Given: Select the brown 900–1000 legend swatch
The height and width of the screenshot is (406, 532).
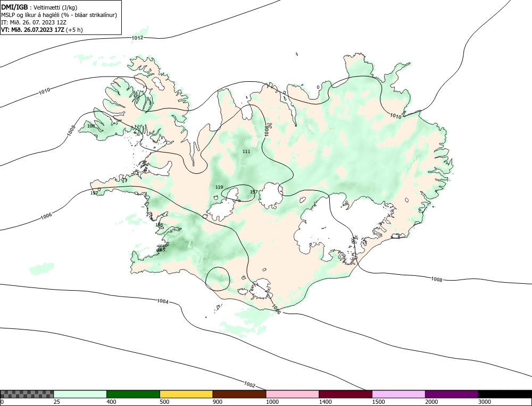Looking at the screenshot, I should tap(239, 394).
